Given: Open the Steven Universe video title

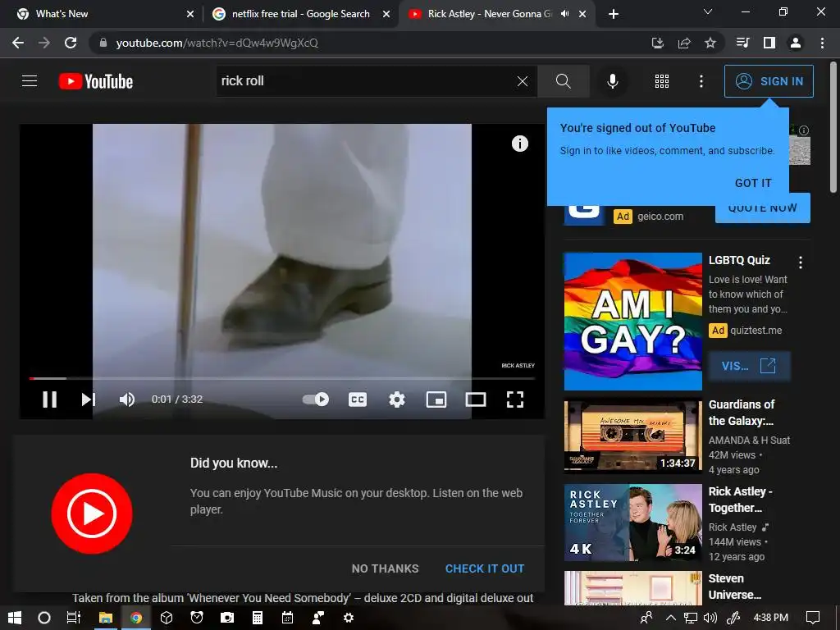Looking at the screenshot, I should click(734, 587).
